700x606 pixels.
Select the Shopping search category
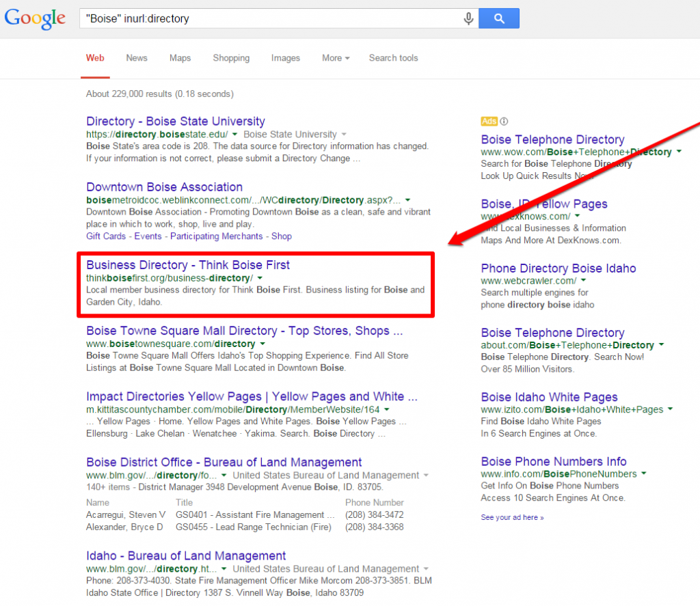click(231, 58)
